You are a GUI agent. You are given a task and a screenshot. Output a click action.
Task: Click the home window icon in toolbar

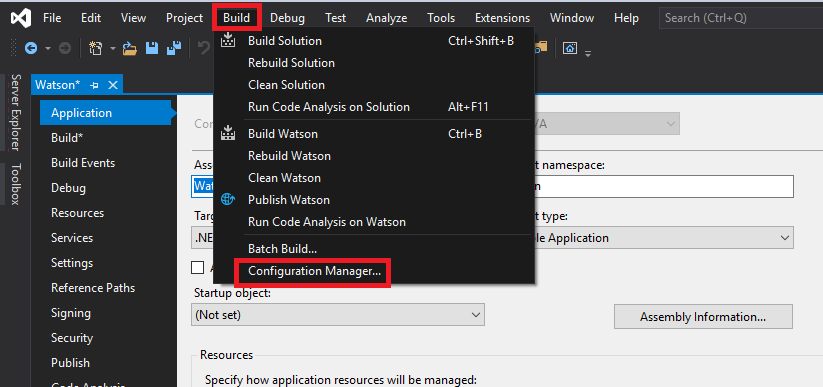(x=570, y=48)
